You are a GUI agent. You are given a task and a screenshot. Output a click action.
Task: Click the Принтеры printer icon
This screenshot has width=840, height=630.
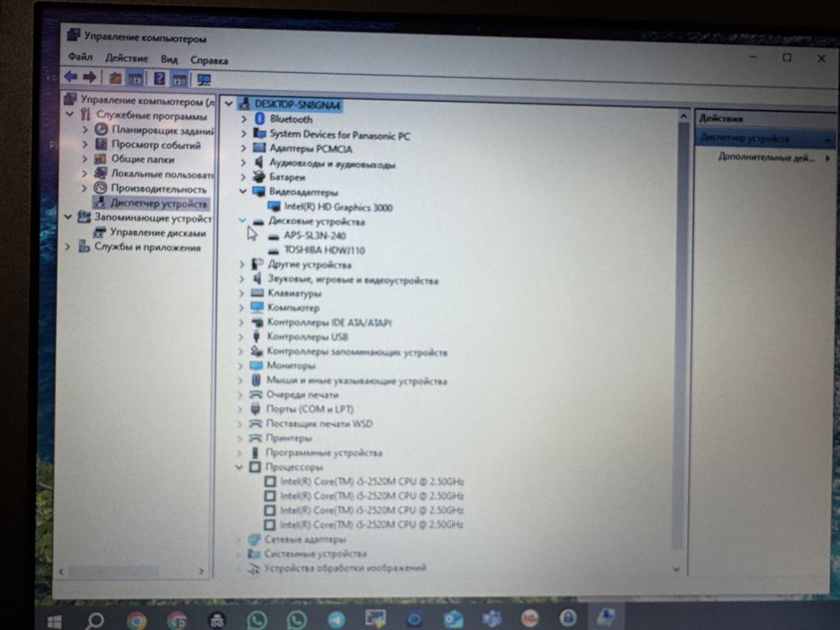tap(256, 437)
